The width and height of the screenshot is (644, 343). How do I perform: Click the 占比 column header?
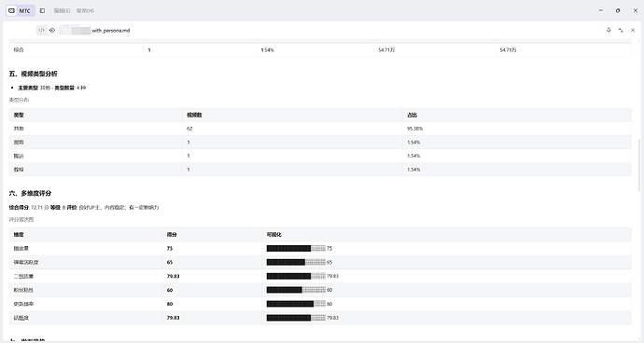[x=413, y=116]
